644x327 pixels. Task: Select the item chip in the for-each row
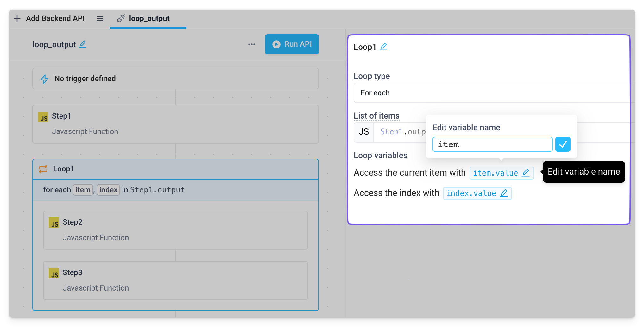coord(83,190)
